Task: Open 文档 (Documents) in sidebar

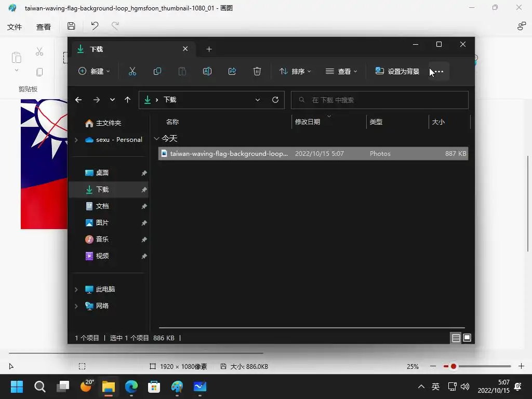Action: pyautogui.click(x=102, y=206)
